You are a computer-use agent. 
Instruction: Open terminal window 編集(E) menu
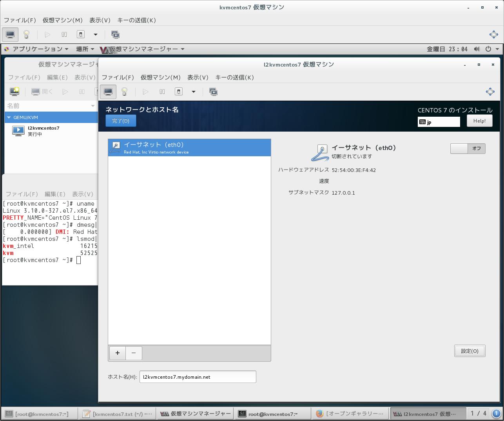tap(55, 194)
